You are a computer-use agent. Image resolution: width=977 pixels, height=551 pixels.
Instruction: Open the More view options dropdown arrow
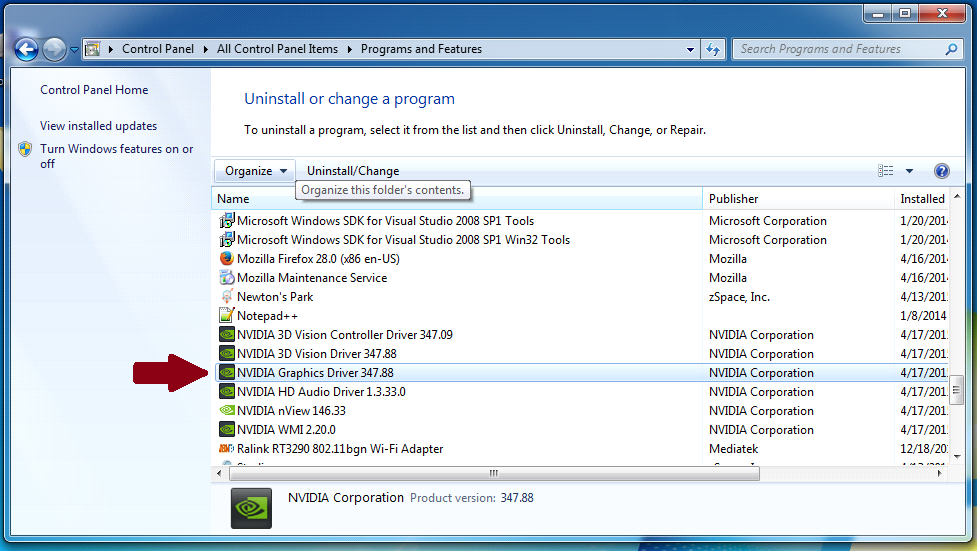pos(909,171)
